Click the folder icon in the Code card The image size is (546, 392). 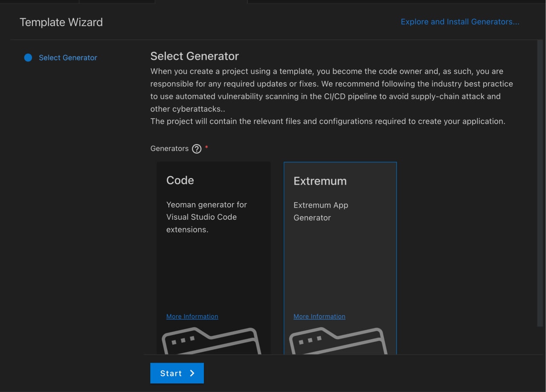pyautogui.click(x=211, y=341)
